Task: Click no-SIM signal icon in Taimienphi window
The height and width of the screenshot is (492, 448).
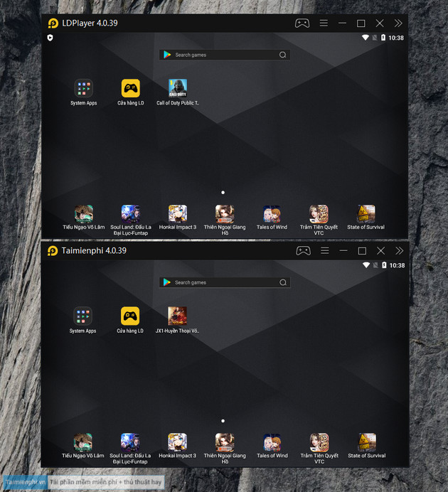Action: (x=375, y=265)
